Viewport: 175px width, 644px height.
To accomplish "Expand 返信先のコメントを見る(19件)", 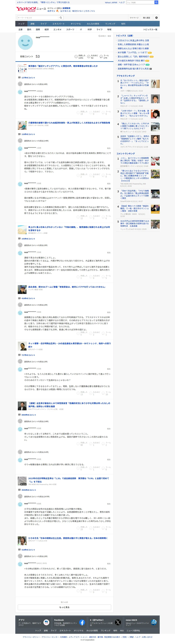I will point(36,422).
